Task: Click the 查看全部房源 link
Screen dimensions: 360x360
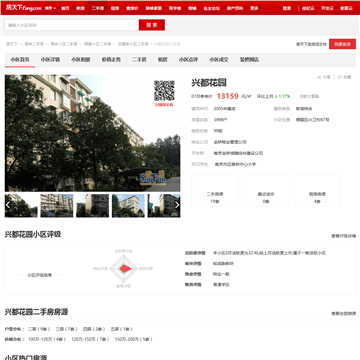Action: (343, 314)
